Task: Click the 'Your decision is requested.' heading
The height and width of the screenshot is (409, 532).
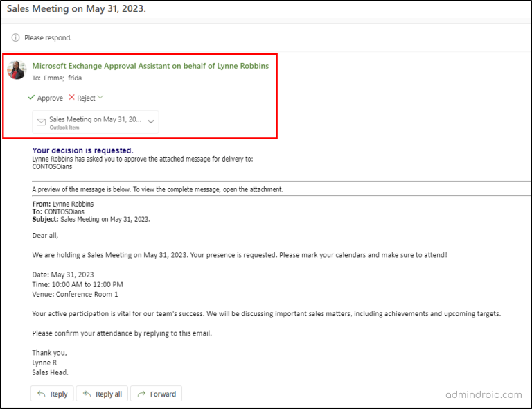Action: (x=83, y=150)
